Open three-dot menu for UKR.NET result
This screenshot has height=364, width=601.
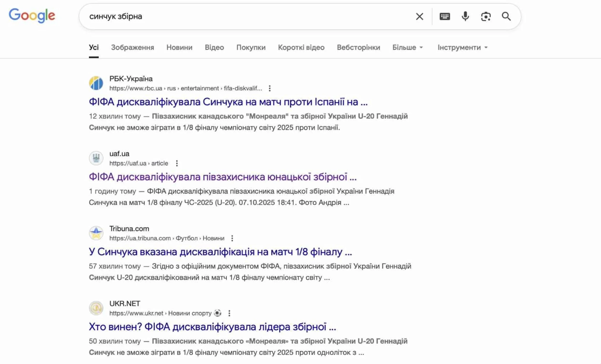click(x=229, y=313)
